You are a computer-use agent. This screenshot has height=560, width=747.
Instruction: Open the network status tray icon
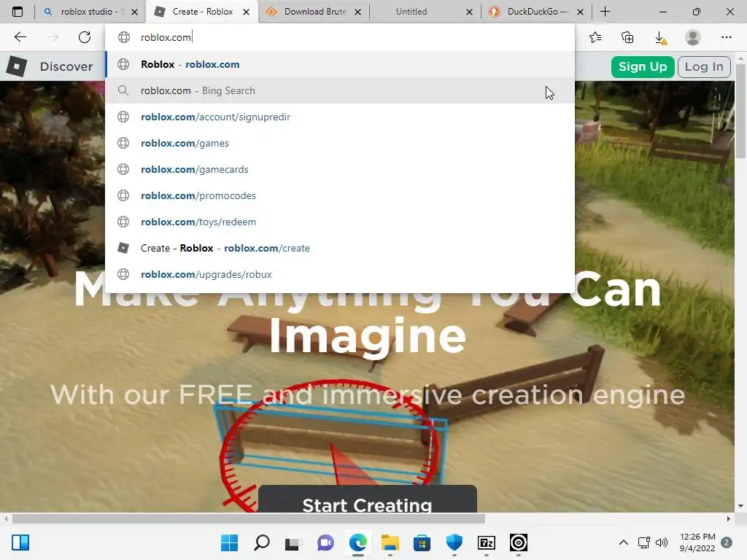pos(644,542)
